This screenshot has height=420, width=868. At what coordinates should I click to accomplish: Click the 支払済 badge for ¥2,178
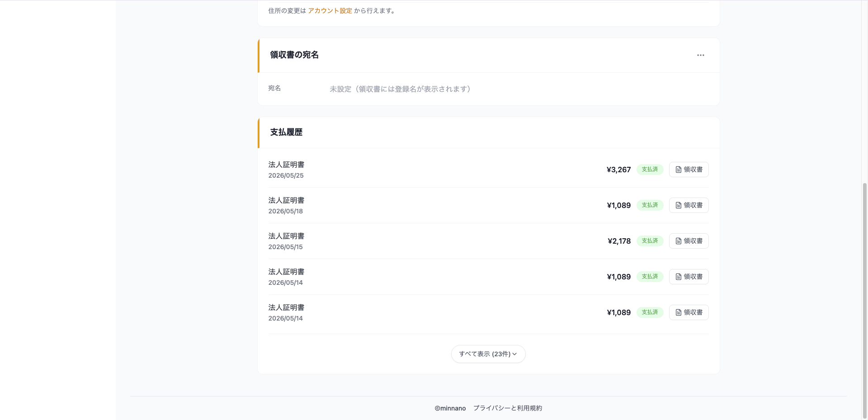point(650,241)
